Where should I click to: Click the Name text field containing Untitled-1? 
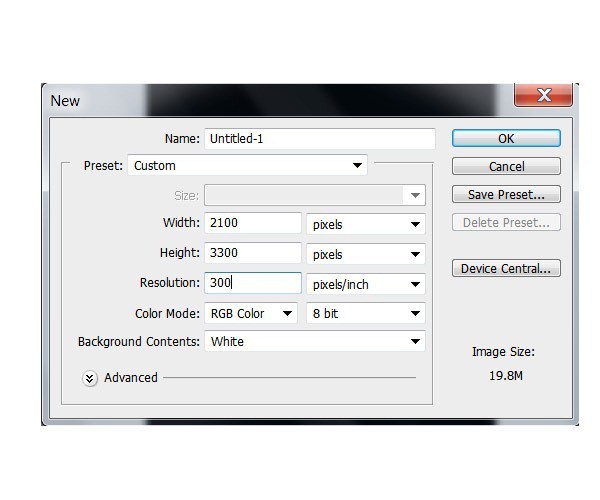click(x=319, y=139)
